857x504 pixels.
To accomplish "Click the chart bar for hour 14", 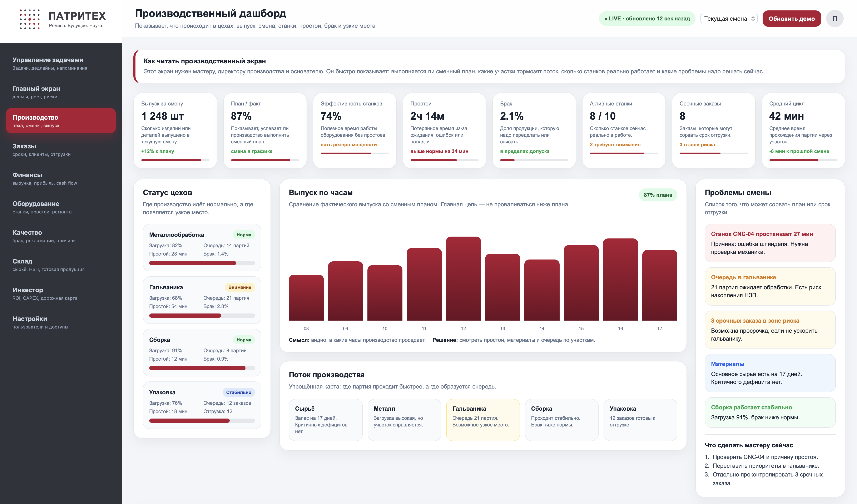I will click(542, 290).
